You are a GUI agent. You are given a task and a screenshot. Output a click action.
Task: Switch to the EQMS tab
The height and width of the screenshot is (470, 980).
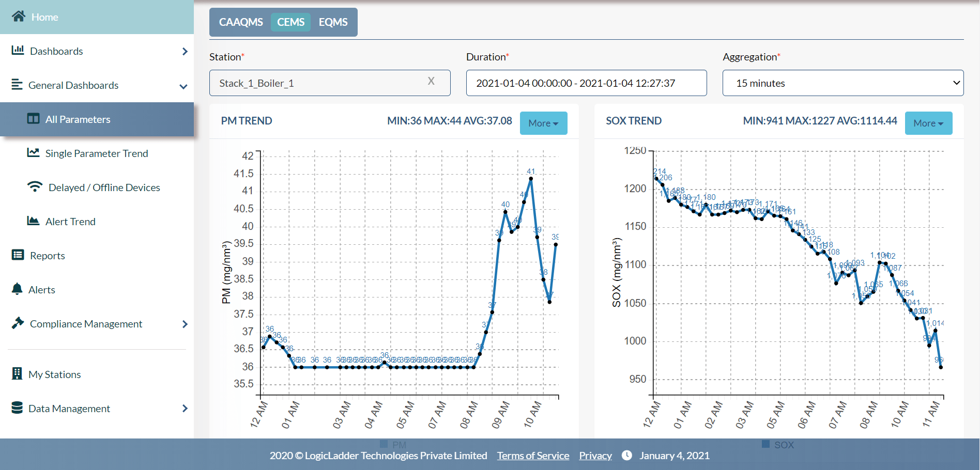click(333, 22)
